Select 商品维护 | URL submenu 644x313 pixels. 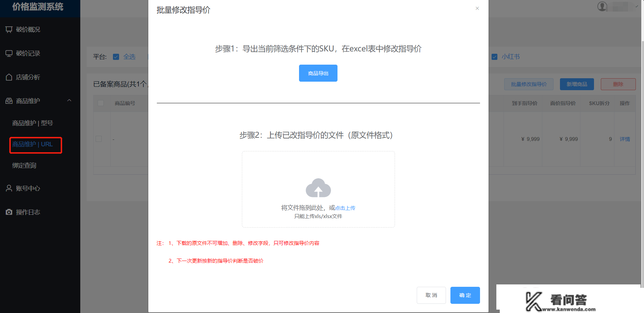click(x=33, y=144)
